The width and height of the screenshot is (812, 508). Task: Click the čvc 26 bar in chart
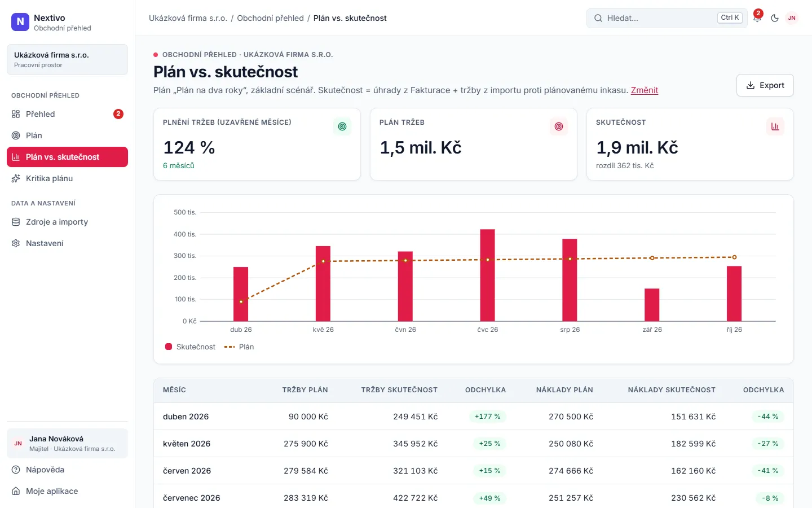(487, 275)
